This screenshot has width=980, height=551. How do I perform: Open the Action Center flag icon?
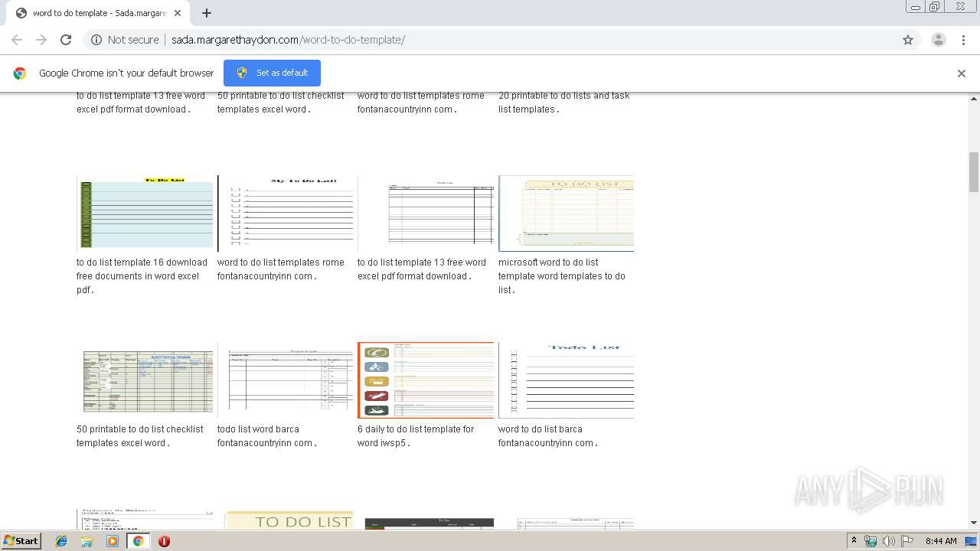[906, 541]
